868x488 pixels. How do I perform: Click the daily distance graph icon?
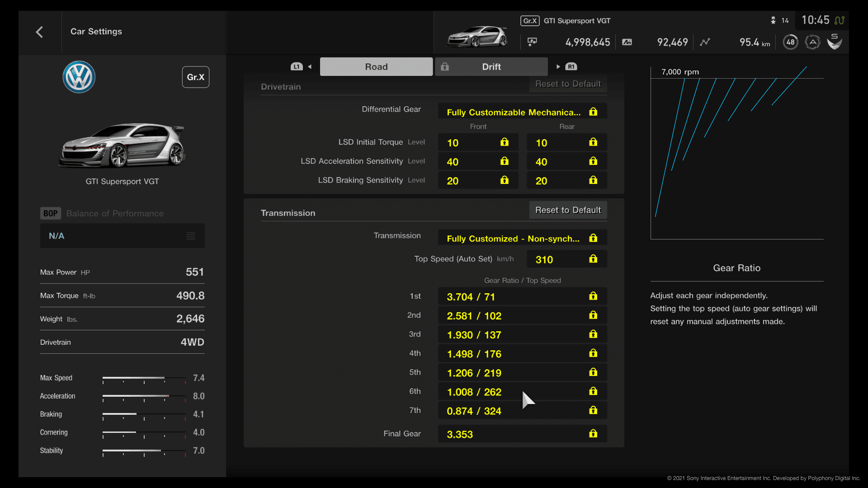pos(705,42)
